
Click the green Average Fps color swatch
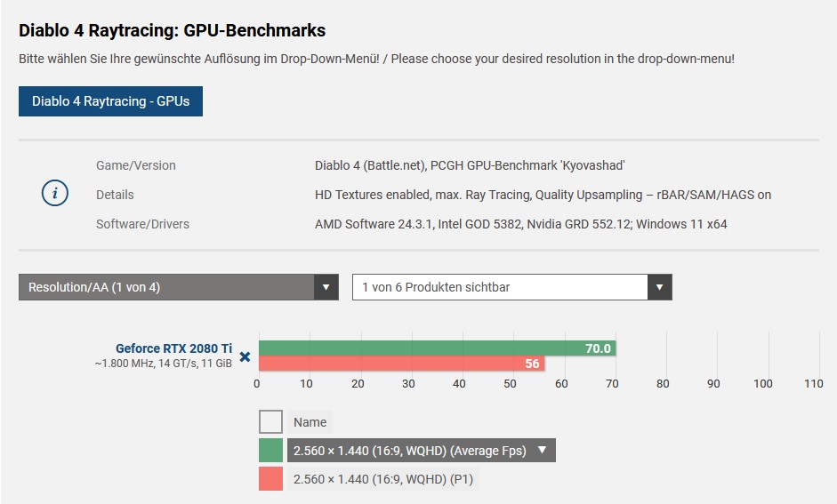[270, 450]
